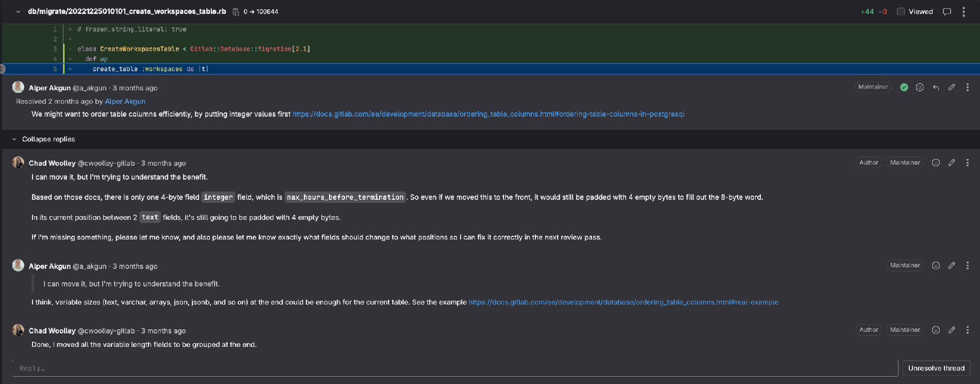The height and width of the screenshot is (384, 980).
Task: Add emoji reaction to Chad's last reply
Action: tap(936, 330)
